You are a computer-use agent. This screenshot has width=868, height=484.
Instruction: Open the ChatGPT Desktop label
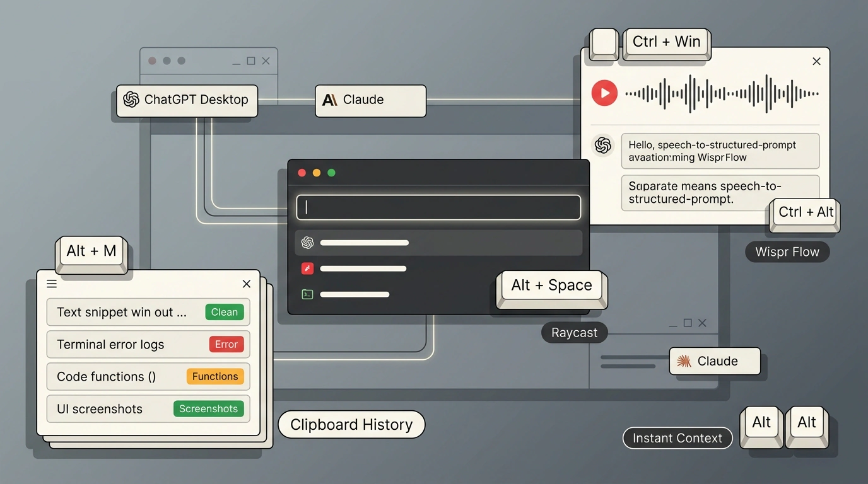click(187, 100)
